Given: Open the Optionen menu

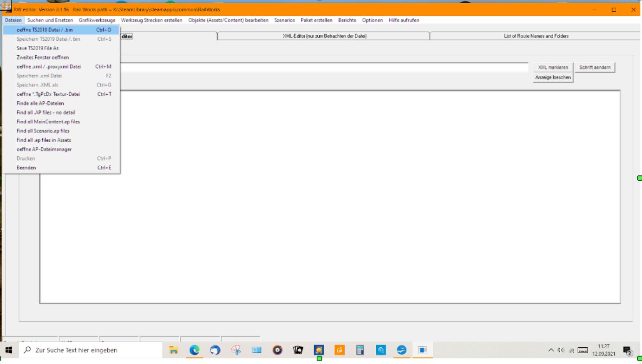Looking at the screenshot, I should pyautogui.click(x=373, y=20).
